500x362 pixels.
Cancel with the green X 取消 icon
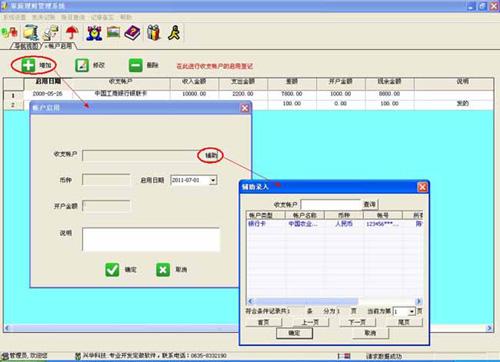(163, 270)
